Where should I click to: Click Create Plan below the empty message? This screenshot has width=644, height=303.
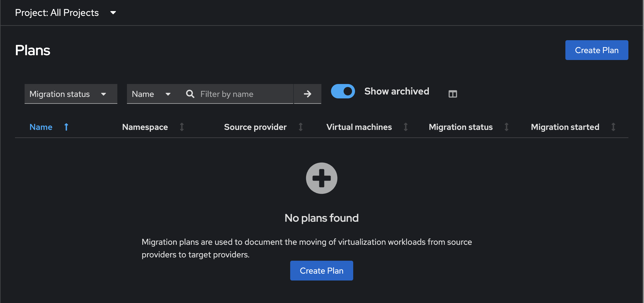point(321,271)
